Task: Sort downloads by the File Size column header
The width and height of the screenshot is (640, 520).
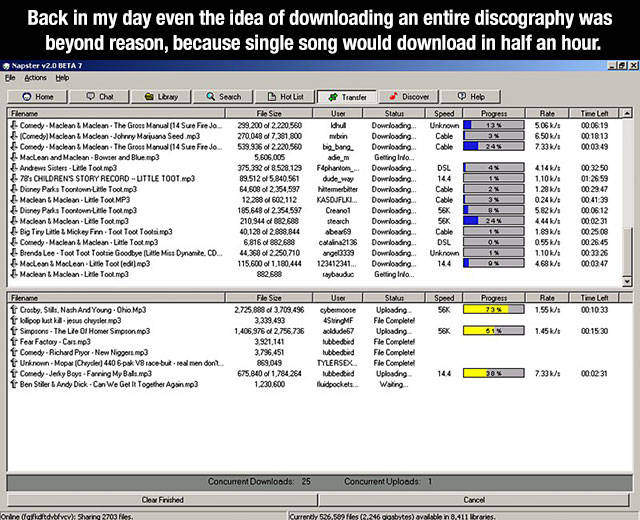Action: (x=269, y=115)
